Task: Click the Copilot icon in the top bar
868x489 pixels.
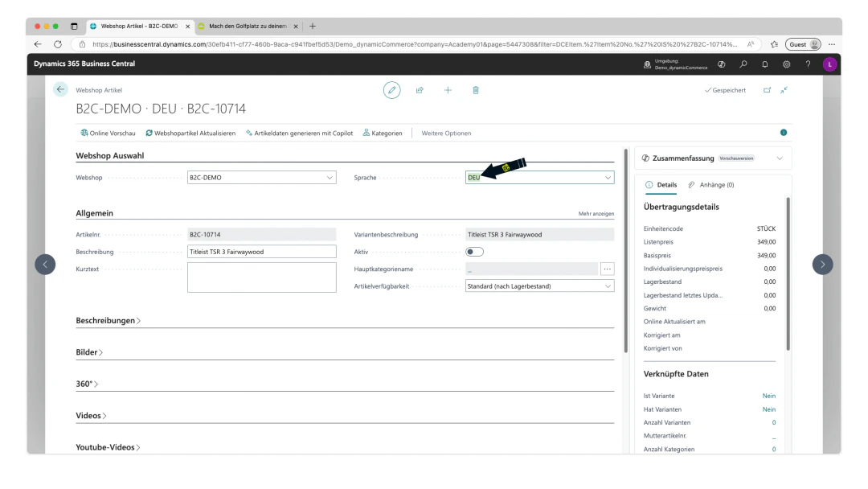Action: (x=721, y=64)
